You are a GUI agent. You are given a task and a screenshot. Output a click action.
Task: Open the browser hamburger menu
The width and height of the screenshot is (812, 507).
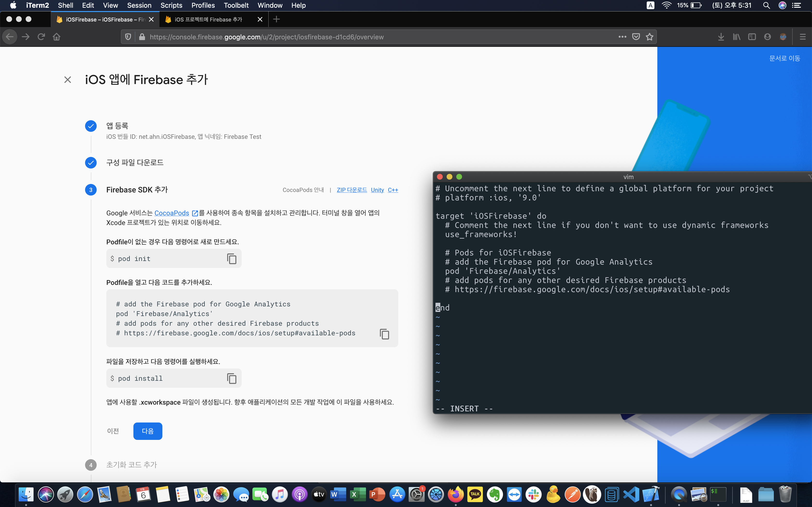pyautogui.click(x=802, y=37)
